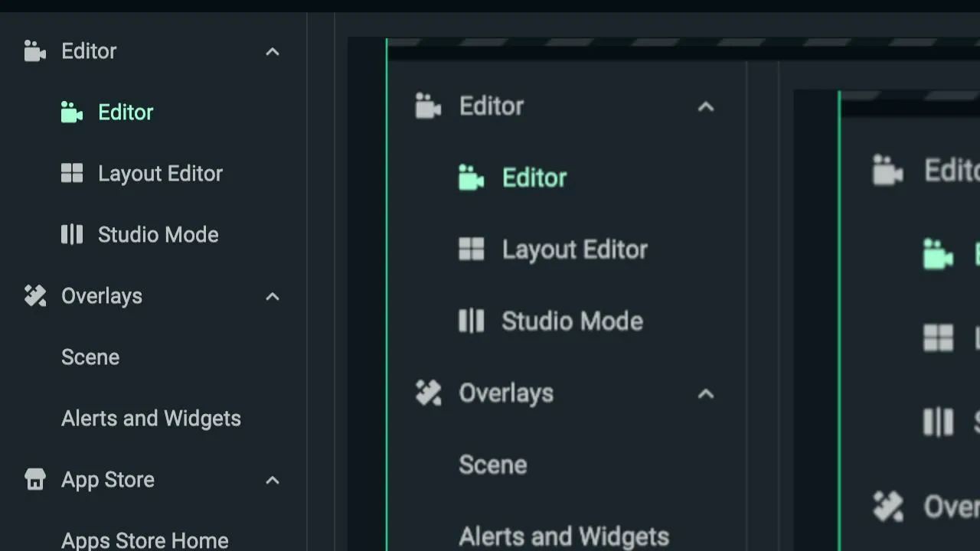
Task: Select the active Editor item in main sidebar
Action: pos(126,112)
